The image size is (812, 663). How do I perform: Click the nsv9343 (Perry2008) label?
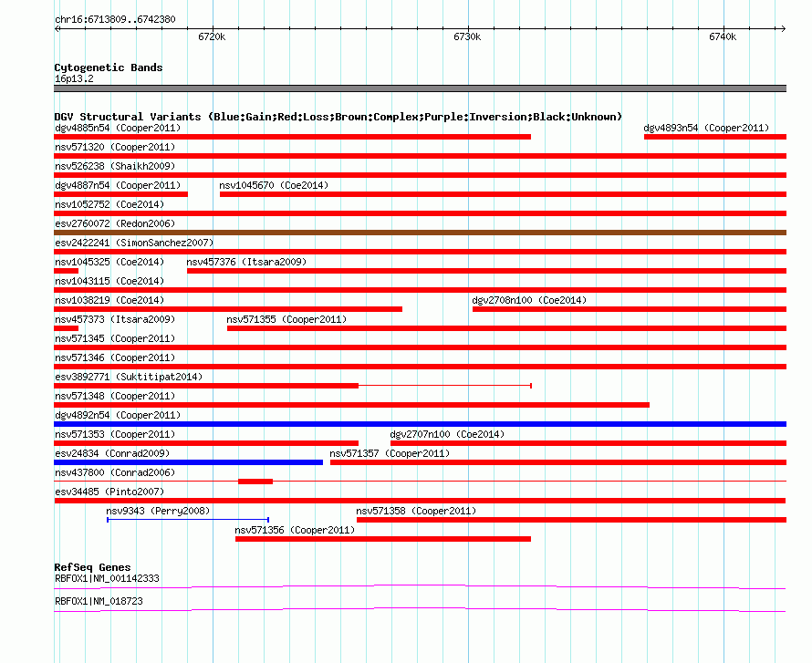pos(158,511)
